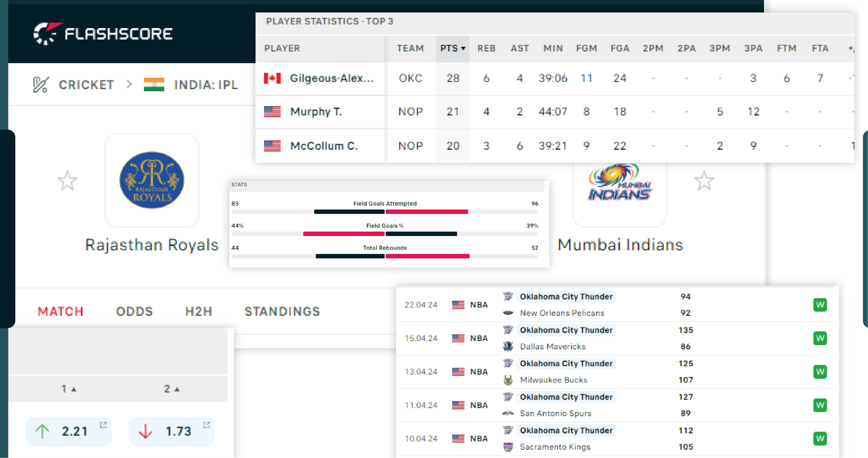
Task: Click the cricket bat icon in breadcrumb
Action: (41, 84)
